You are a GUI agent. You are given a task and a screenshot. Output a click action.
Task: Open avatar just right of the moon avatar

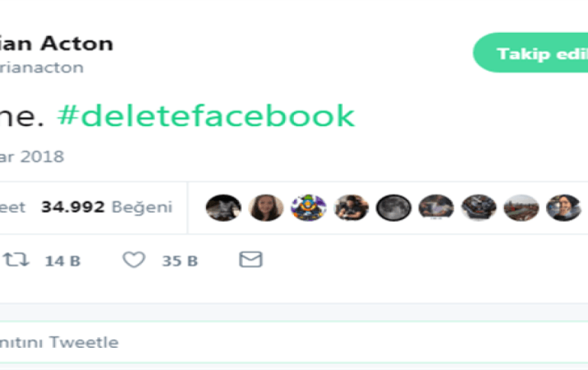coord(436,208)
